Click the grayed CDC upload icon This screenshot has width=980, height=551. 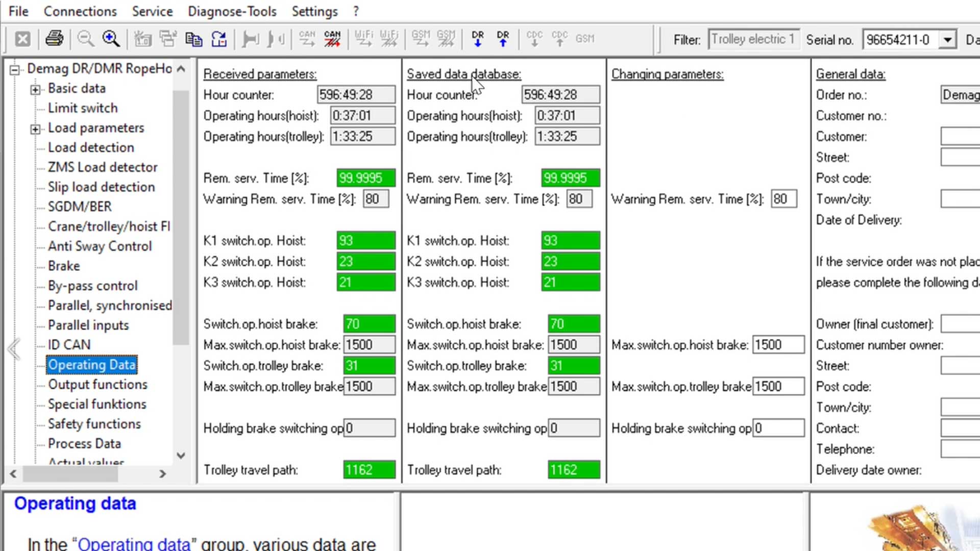[560, 39]
